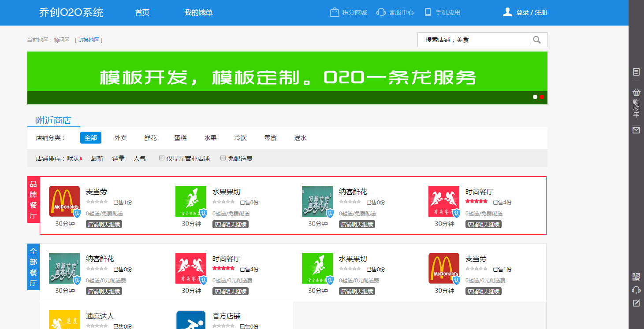Open the feedback pencil icon in sidebar
644x329 pixels.
coord(636,303)
